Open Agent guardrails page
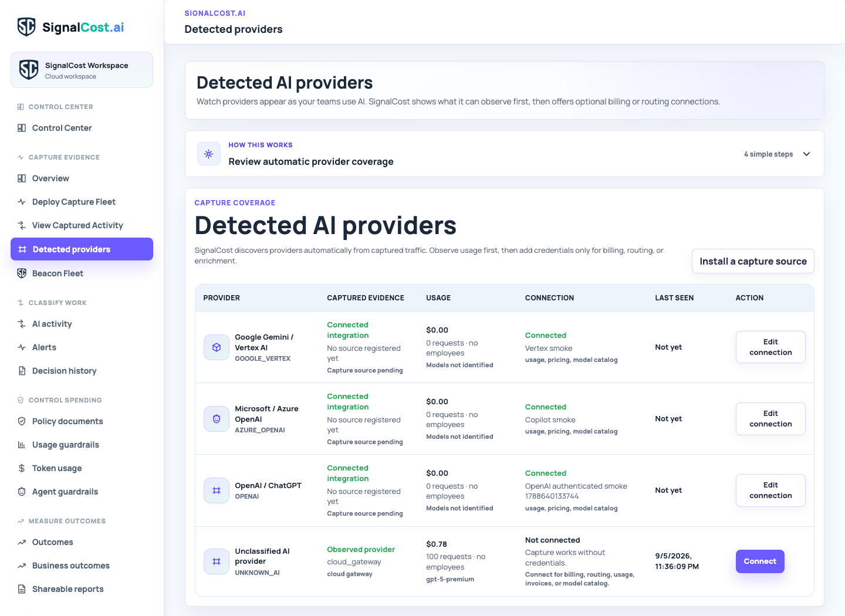This screenshot has width=845, height=616. [82, 492]
